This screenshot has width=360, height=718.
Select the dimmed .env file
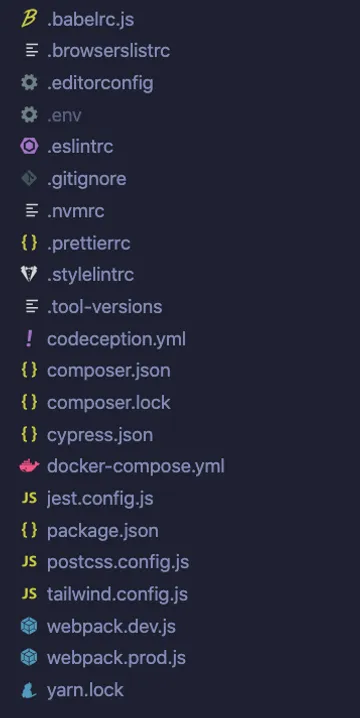tap(64, 115)
